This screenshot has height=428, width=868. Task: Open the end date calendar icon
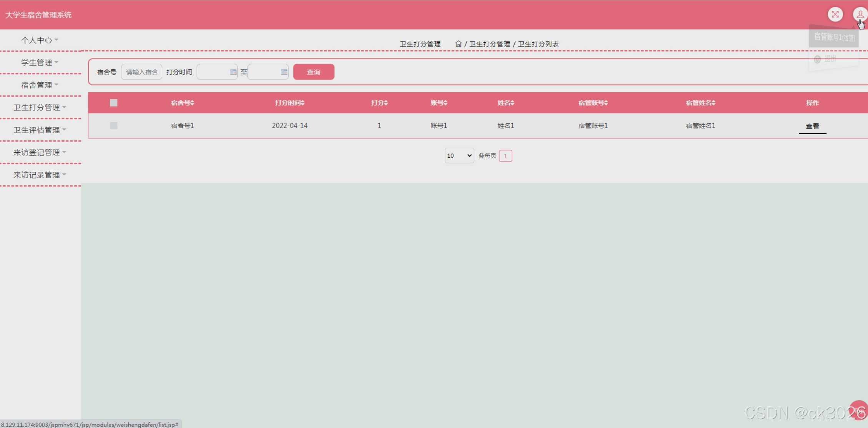tap(284, 72)
